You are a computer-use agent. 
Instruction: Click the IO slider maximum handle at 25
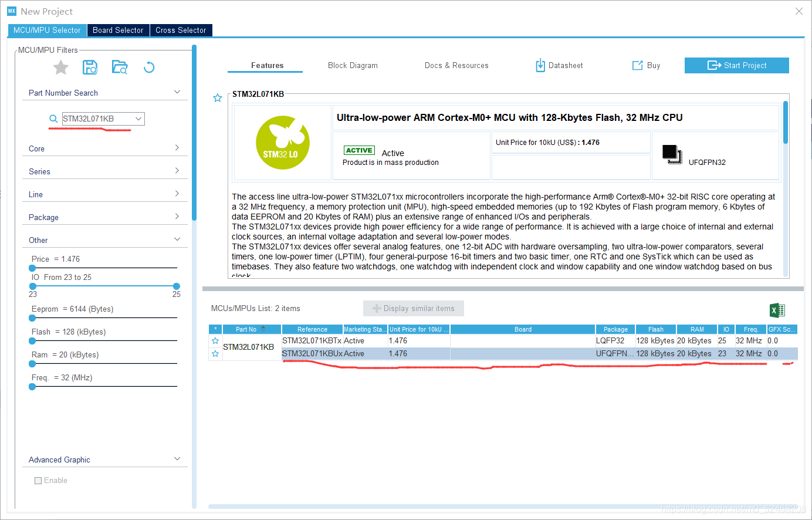point(177,286)
